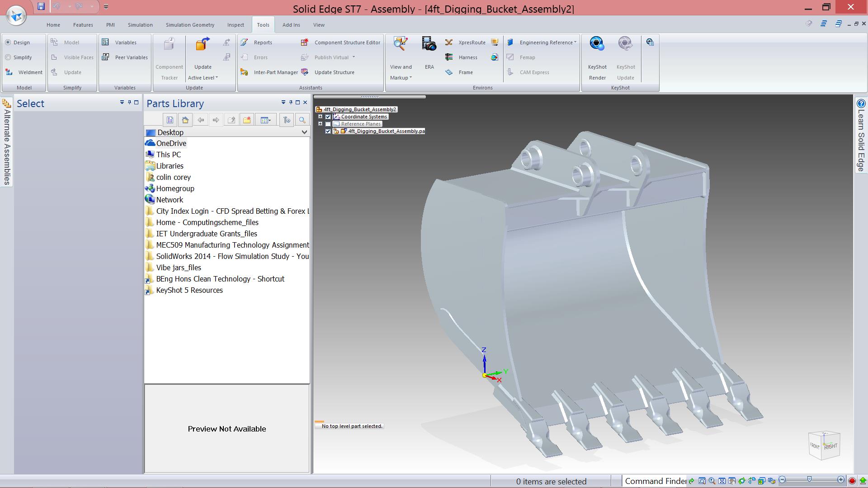Screen dimensions: 868x488
Task: Switch to the Home ribbon tab
Action: [53, 25]
